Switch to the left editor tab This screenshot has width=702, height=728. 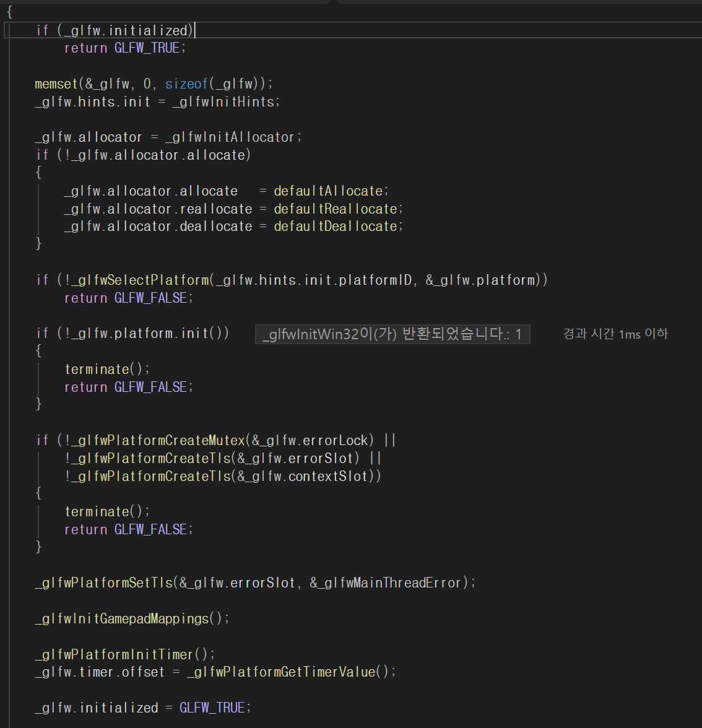[x=167, y=2]
